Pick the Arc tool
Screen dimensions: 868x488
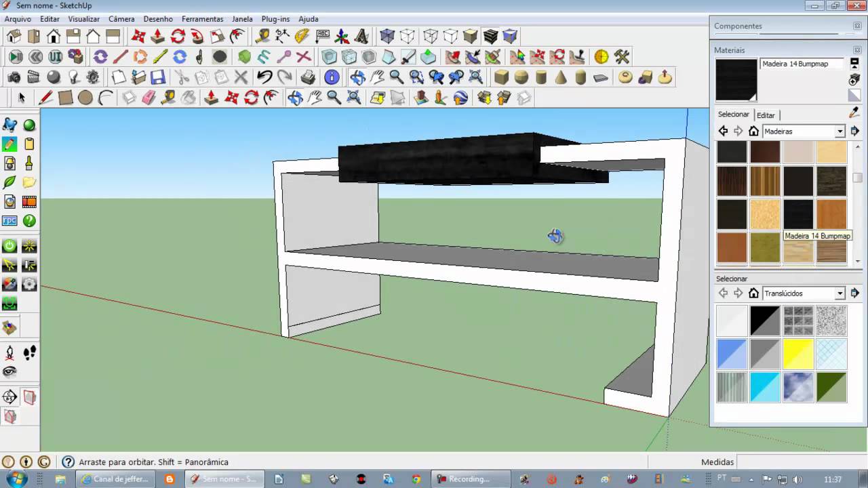[105, 98]
